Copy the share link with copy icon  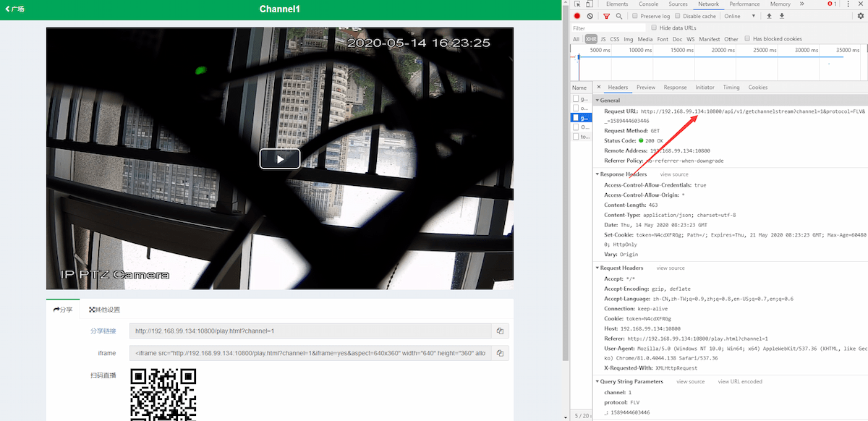pos(500,331)
